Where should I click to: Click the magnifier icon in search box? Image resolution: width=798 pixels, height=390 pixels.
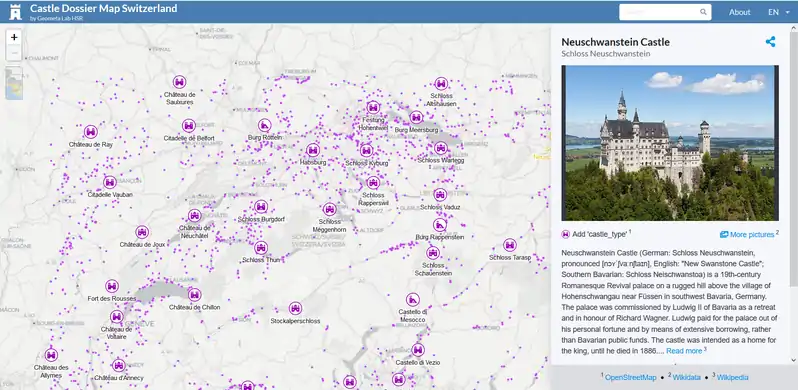click(703, 12)
